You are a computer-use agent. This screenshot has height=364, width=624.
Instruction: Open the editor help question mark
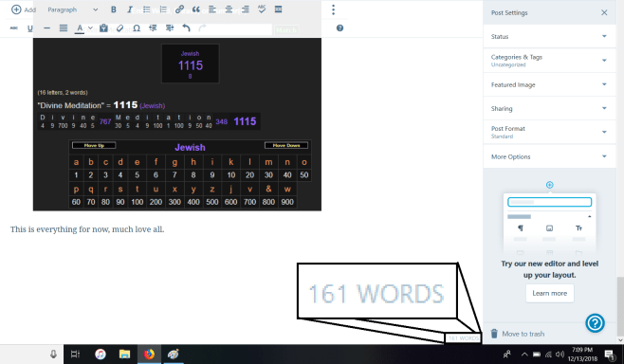tap(340, 28)
